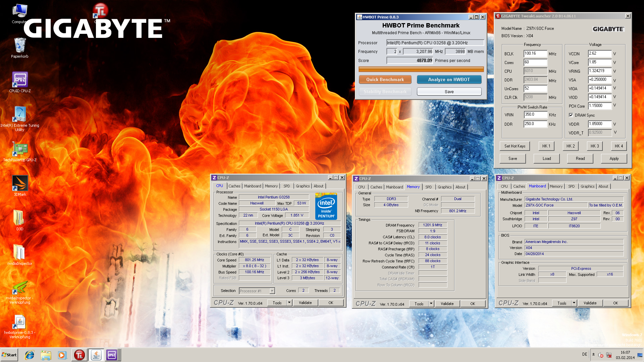Click Load in TweakLauncher

(546, 159)
